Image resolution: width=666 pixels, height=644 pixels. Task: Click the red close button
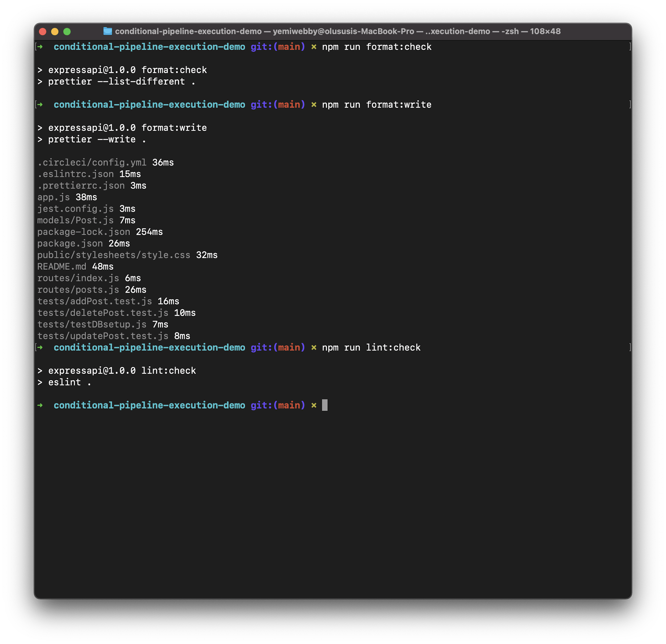43,31
